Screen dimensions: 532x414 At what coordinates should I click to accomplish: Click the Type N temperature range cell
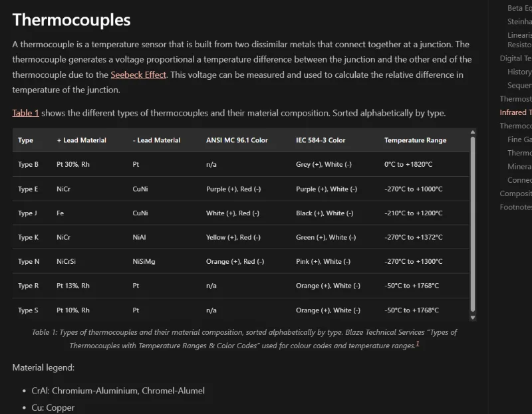pos(413,262)
